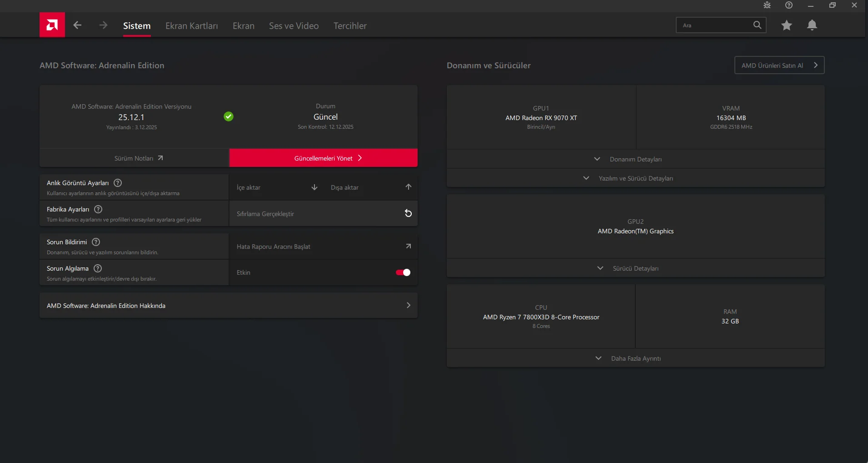
Task: Minimize the AMD Software window
Action: coord(811,5)
